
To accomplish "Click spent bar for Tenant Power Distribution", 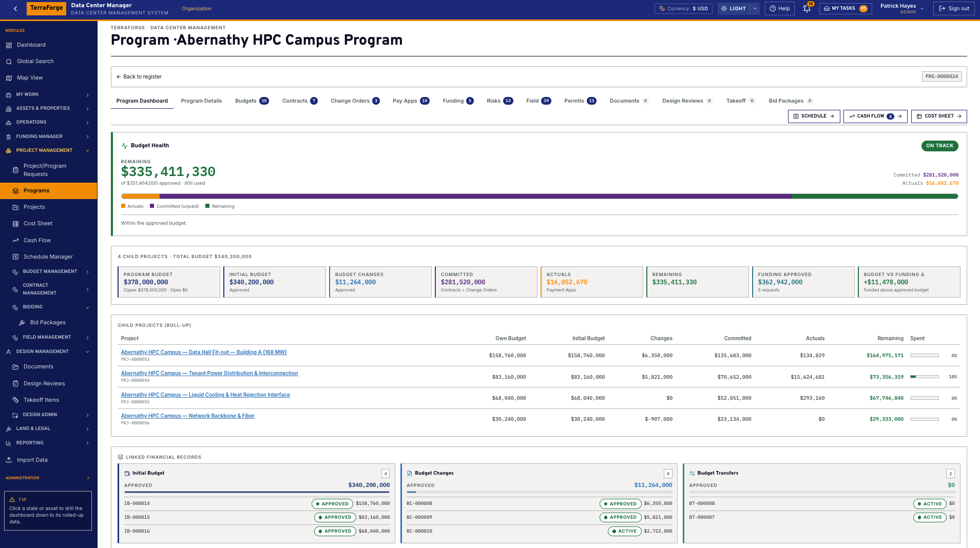I will (x=924, y=377).
